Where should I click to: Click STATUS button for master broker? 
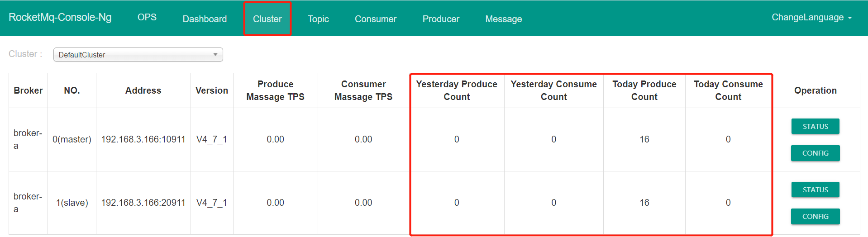(815, 127)
